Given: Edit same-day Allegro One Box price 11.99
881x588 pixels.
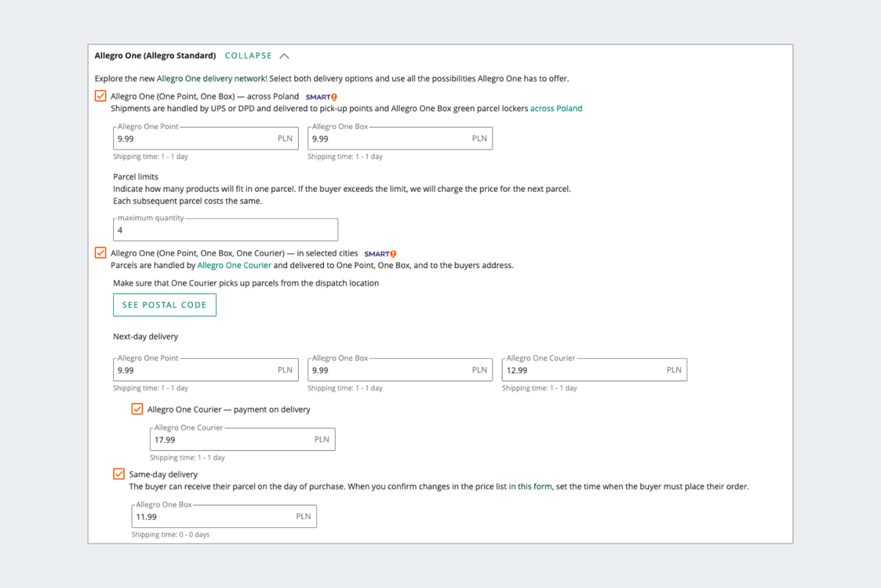Looking at the screenshot, I should click(224, 517).
